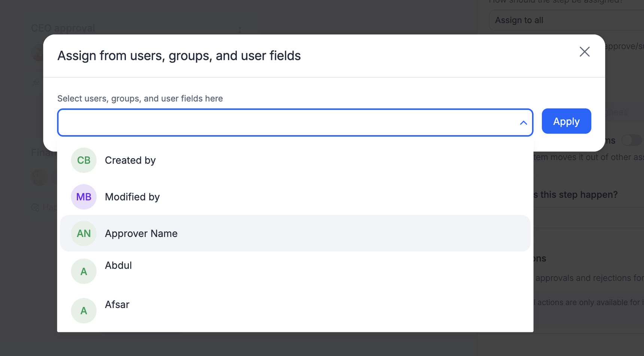Click the purple MB avatar icon
This screenshot has width=644, height=356.
(x=84, y=197)
